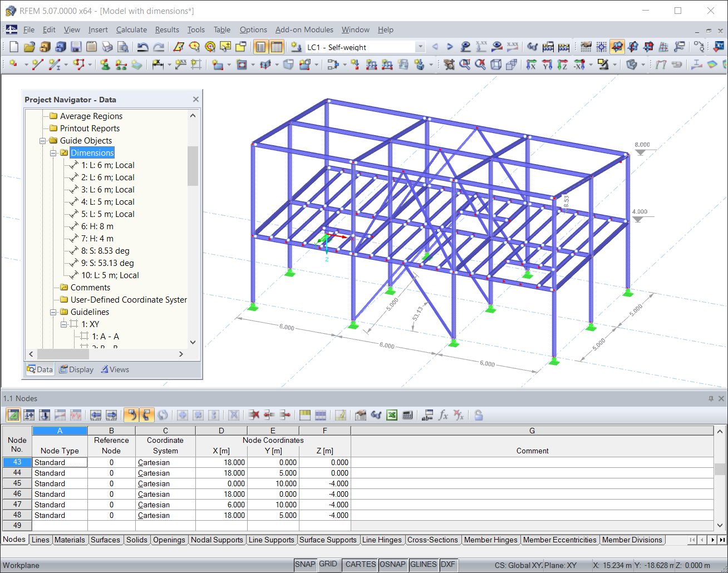Screen dimensions: 728x573
Task: Switch to the Views navigator tab
Action: [115, 369]
